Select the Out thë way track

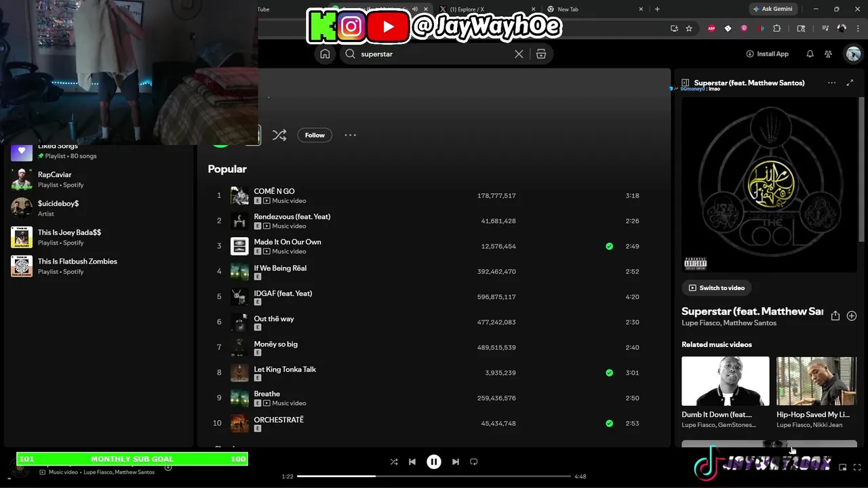pos(274,319)
